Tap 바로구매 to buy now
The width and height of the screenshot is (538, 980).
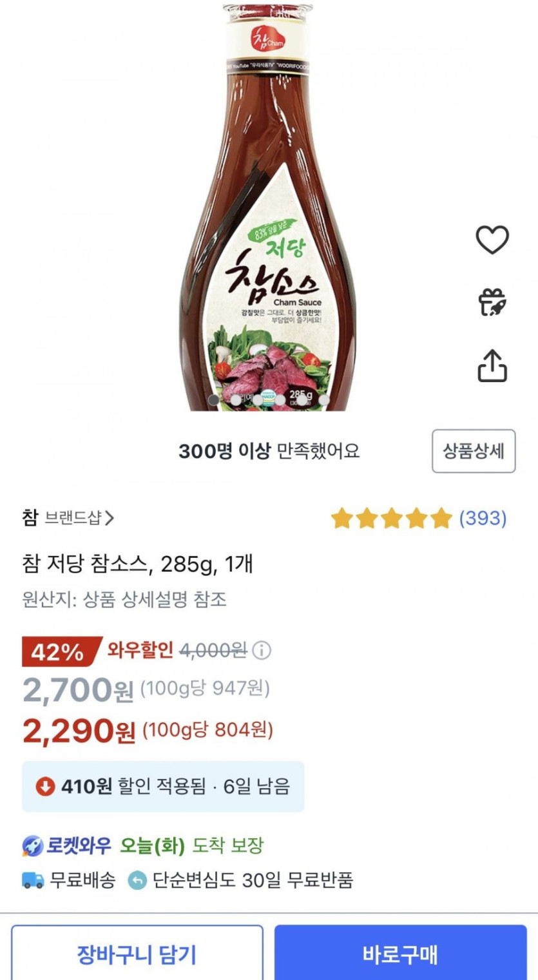pyautogui.click(x=400, y=954)
